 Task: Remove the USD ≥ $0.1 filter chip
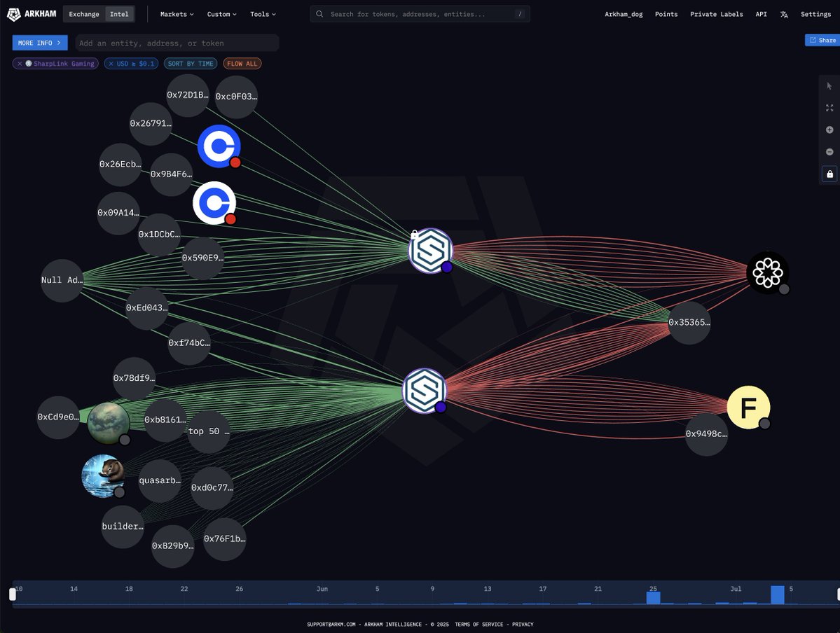point(111,64)
